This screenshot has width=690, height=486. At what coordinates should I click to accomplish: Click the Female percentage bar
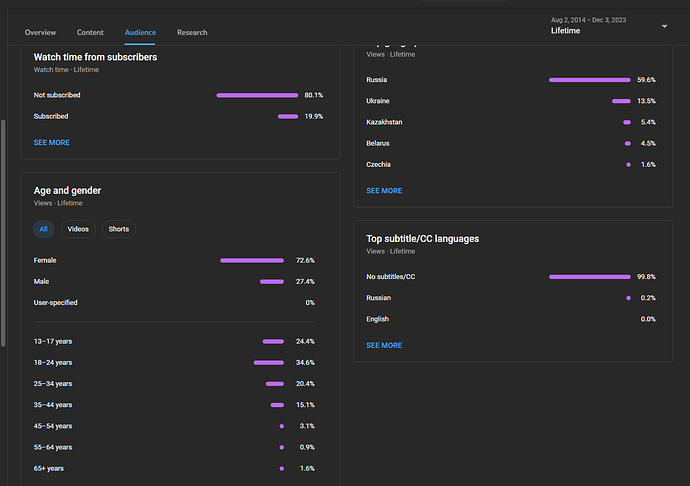(x=252, y=260)
